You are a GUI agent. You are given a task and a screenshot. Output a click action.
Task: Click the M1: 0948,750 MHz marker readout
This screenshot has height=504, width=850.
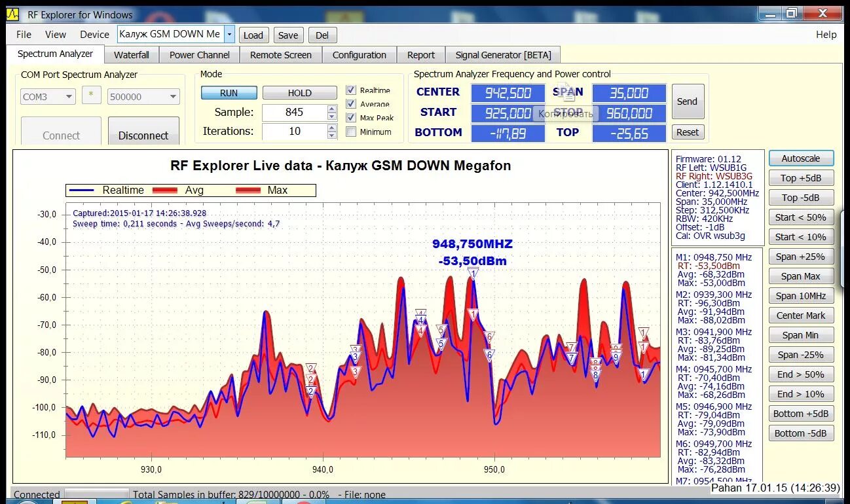click(714, 257)
